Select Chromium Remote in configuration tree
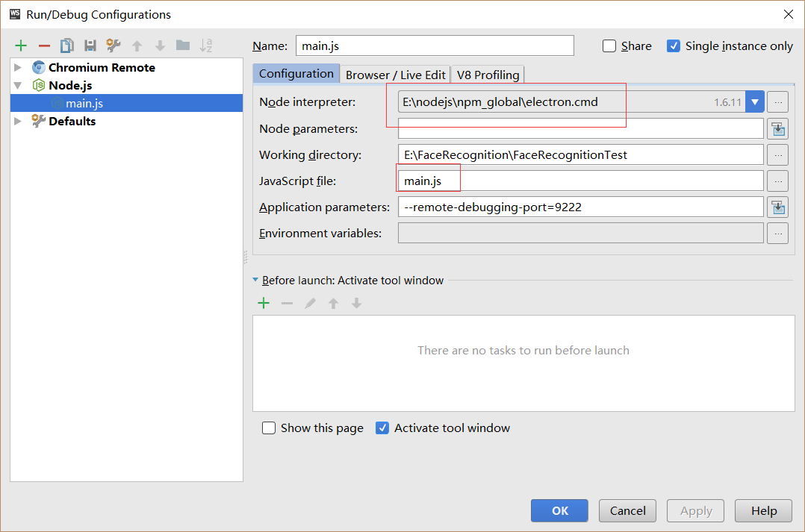The height and width of the screenshot is (532, 805). (102, 67)
